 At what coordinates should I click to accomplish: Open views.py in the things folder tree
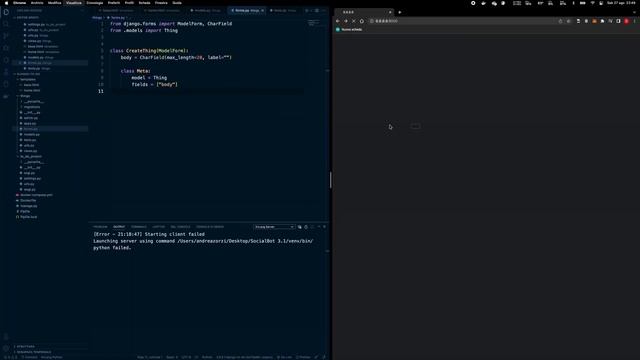30,151
